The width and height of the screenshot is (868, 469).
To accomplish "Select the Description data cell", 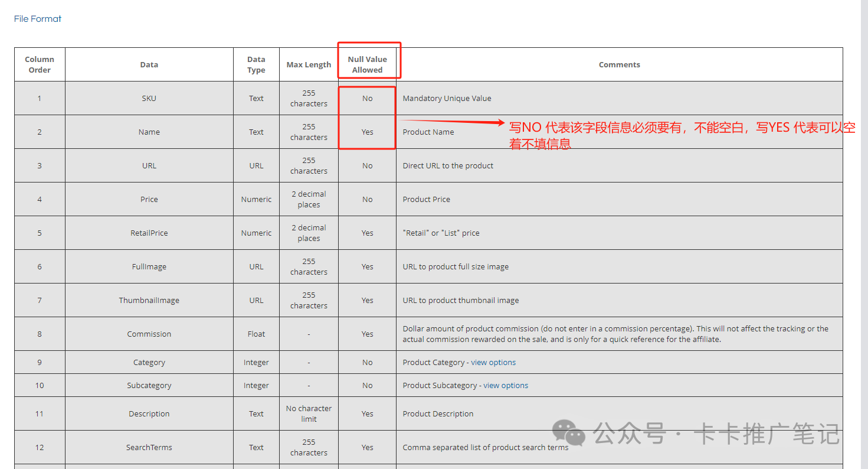I will (x=149, y=413).
